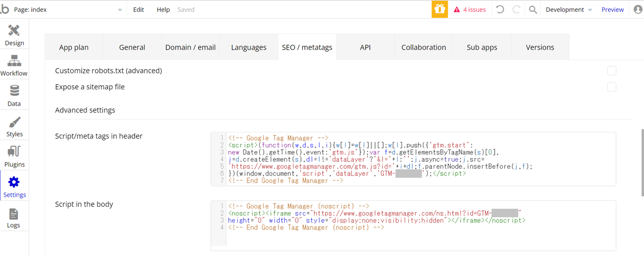
Task: Enable Expose a sitemap file checkbox
Action: (611, 87)
